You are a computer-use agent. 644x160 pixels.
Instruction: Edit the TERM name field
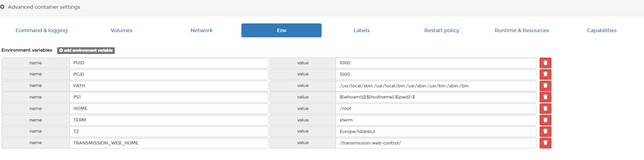click(169, 120)
